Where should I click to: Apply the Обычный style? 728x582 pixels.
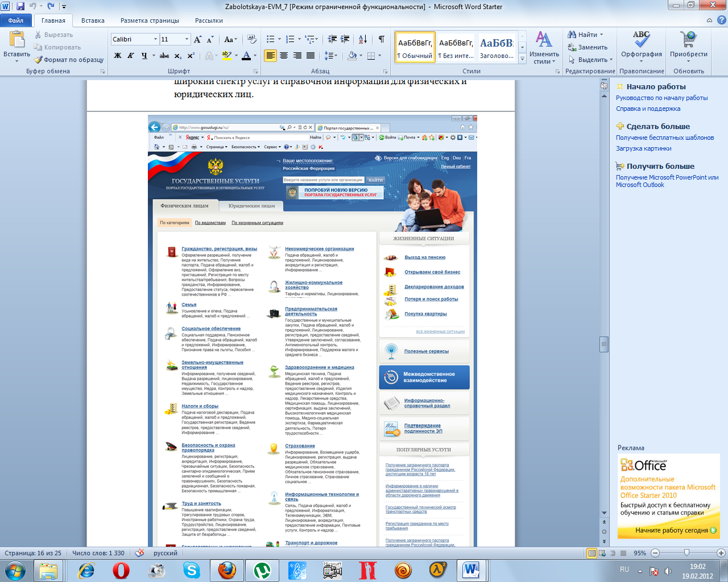point(415,47)
